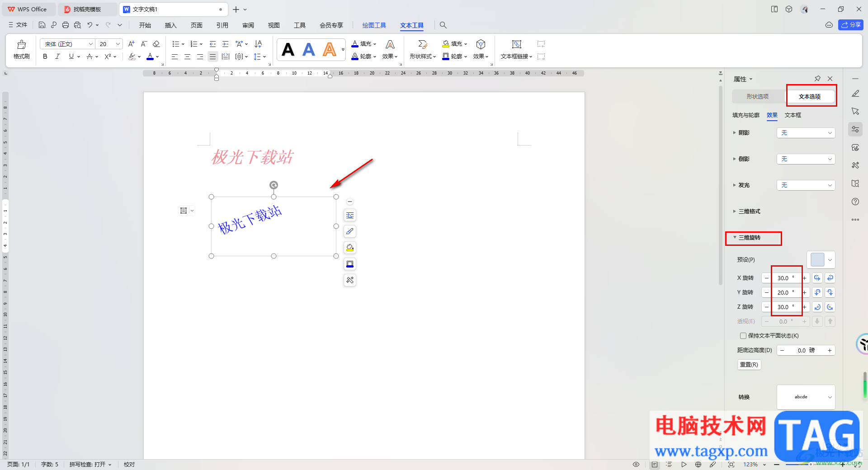Enable 保持文本平面状态 checkbox

tap(743, 336)
